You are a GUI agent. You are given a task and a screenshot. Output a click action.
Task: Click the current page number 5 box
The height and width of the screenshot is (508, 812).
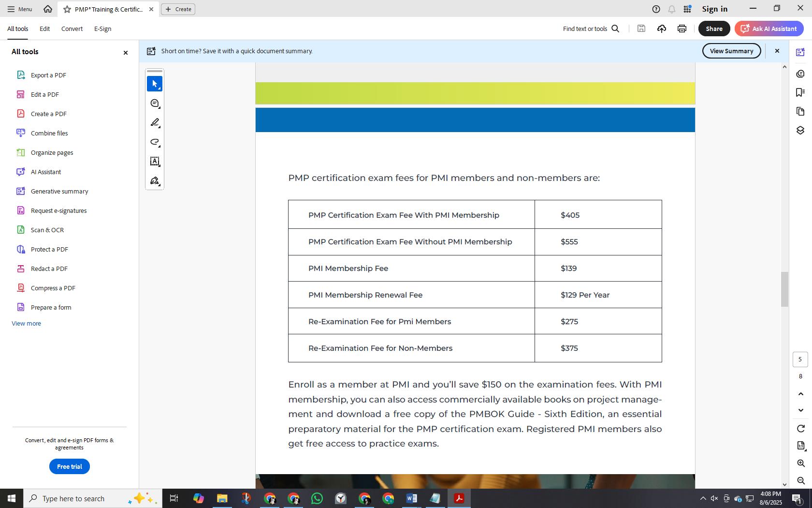click(800, 359)
